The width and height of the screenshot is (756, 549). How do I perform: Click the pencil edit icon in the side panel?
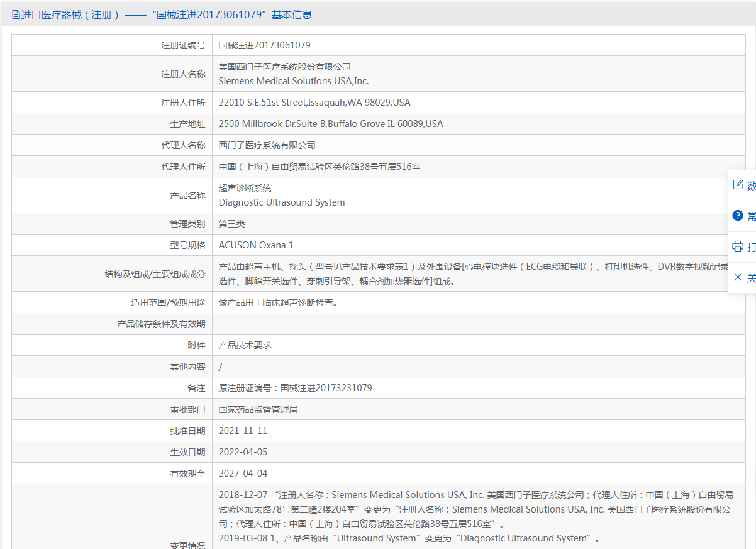738,185
